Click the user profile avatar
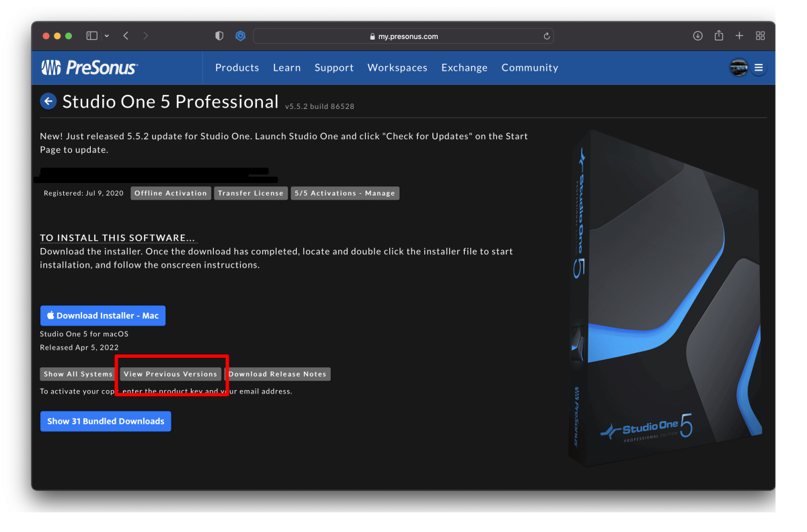 (x=739, y=67)
